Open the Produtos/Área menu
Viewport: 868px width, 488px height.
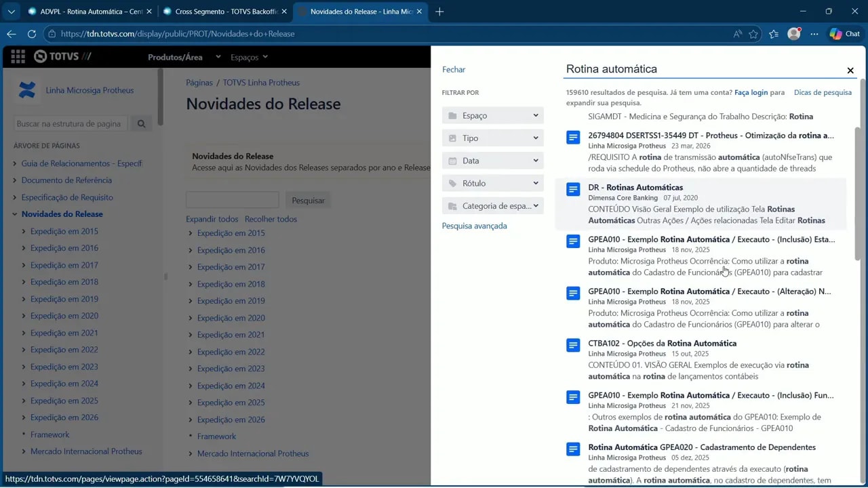[175, 57]
